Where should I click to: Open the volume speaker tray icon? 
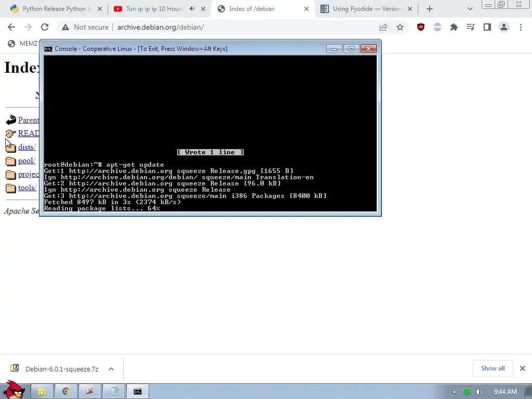pyautogui.click(x=479, y=392)
